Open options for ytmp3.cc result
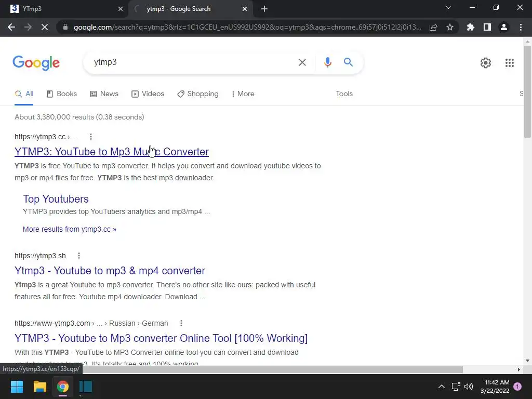 coord(90,137)
